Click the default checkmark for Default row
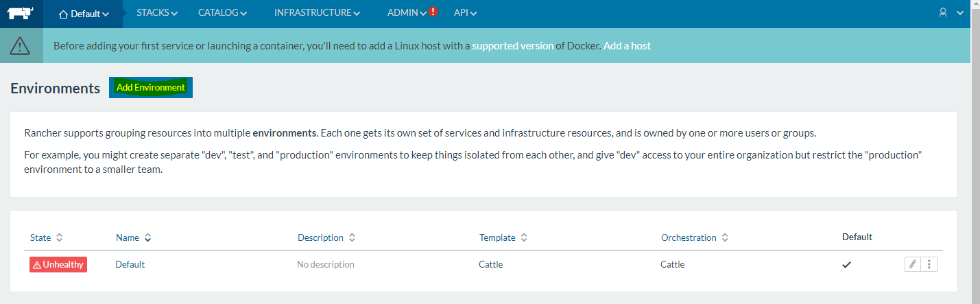Viewport: 980px width, 304px height. pos(847,264)
